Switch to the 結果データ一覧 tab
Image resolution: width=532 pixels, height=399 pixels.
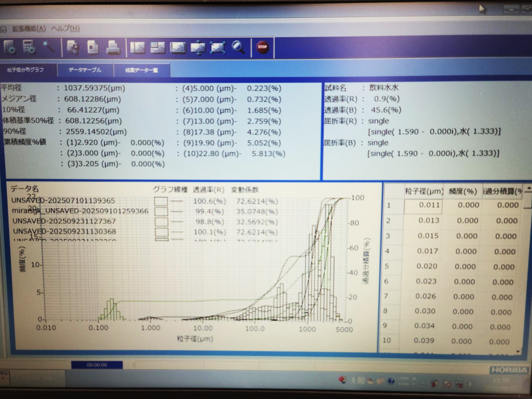pos(142,70)
